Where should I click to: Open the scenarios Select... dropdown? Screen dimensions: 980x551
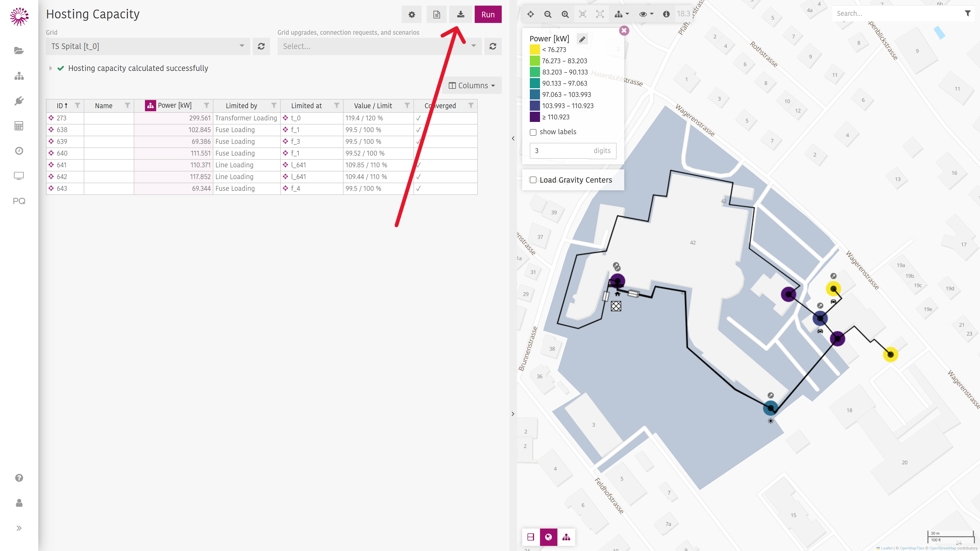(x=379, y=46)
